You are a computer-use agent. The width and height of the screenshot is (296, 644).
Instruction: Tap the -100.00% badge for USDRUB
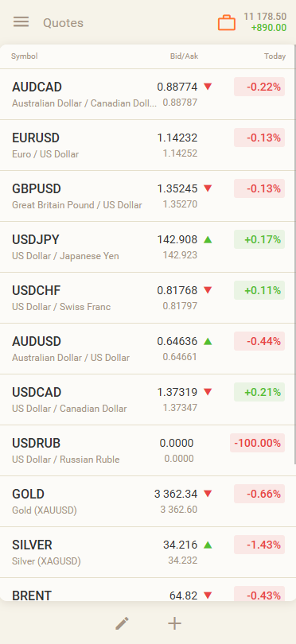(x=257, y=443)
